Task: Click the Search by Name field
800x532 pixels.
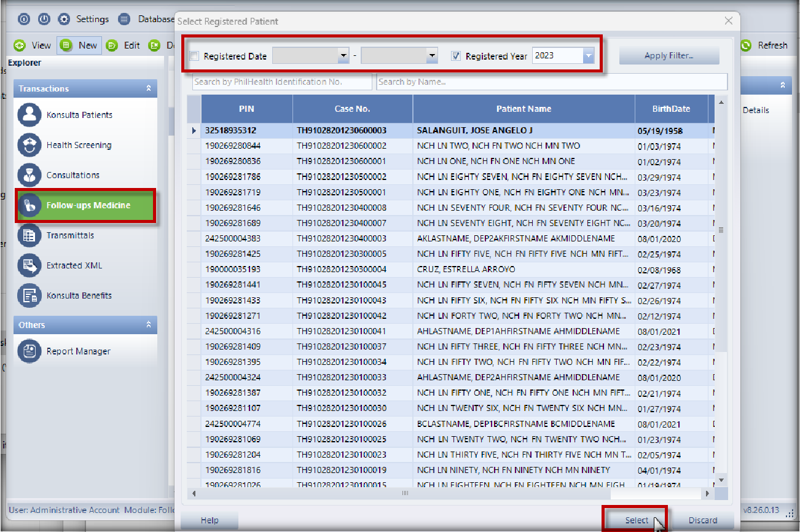Action: pos(551,82)
